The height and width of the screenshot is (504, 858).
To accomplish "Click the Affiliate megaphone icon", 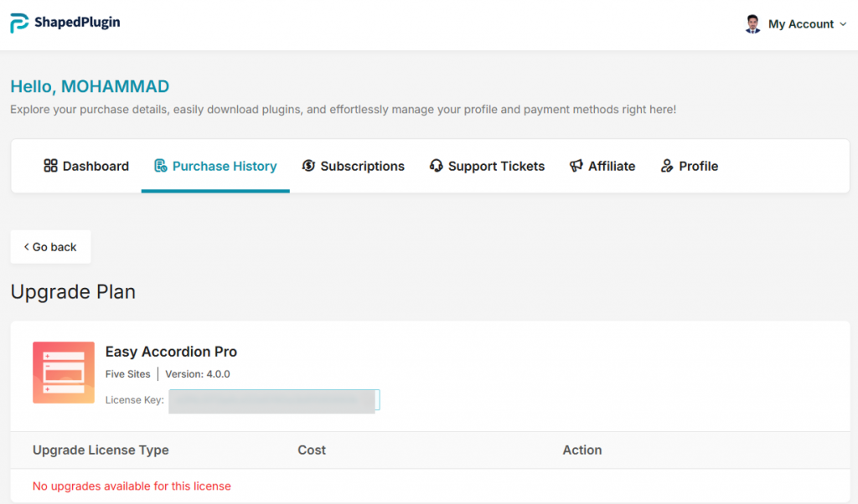I will pyautogui.click(x=576, y=166).
